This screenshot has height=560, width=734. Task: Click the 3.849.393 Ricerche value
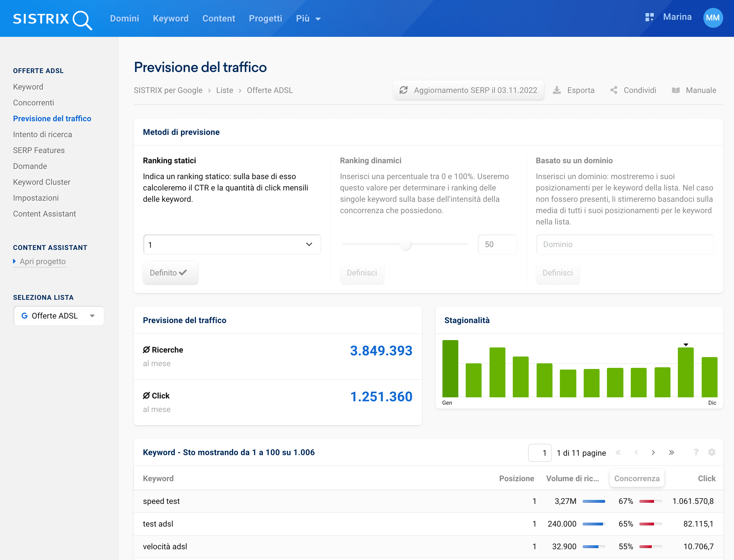(x=381, y=351)
